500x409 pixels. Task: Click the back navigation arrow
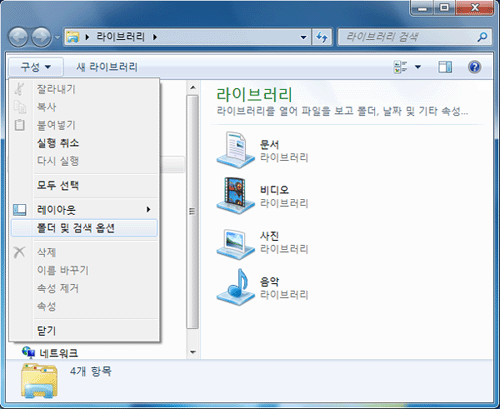pyautogui.click(x=18, y=37)
